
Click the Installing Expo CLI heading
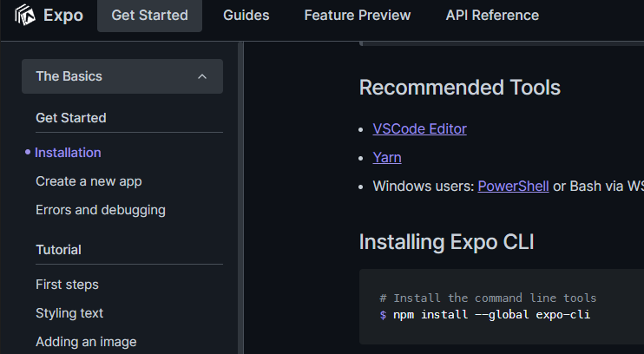(x=446, y=242)
